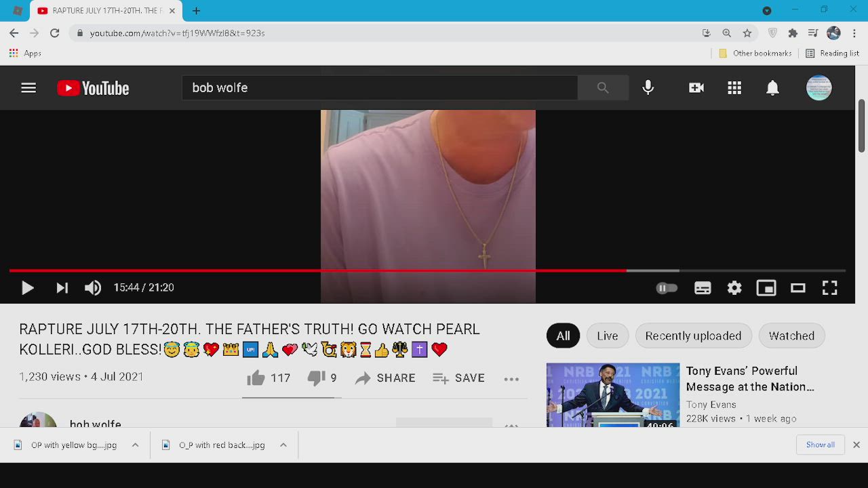
Task: Open video settings gear
Action: pos(734,288)
